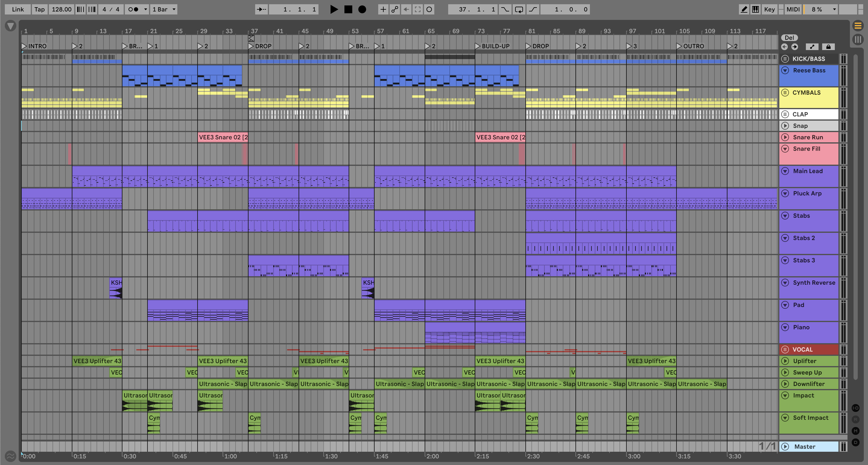The image size is (868, 465).
Task: Toggle the Follow playback button
Action: pos(261,9)
